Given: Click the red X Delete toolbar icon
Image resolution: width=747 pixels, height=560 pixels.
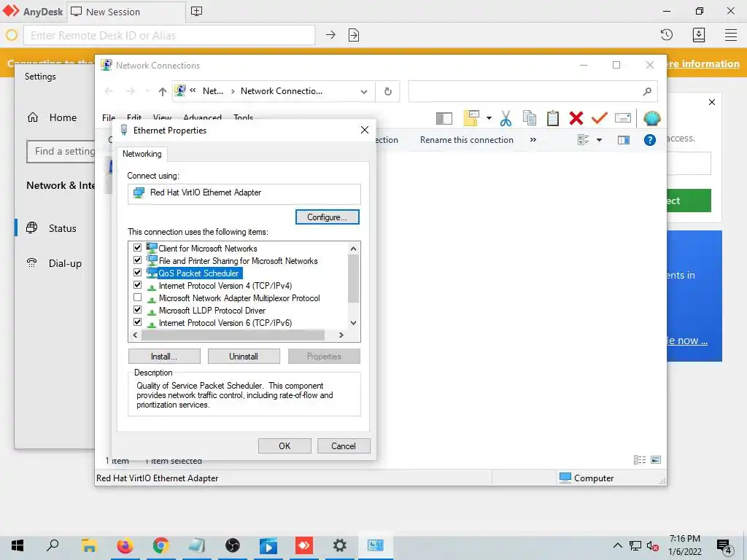Looking at the screenshot, I should (576, 118).
